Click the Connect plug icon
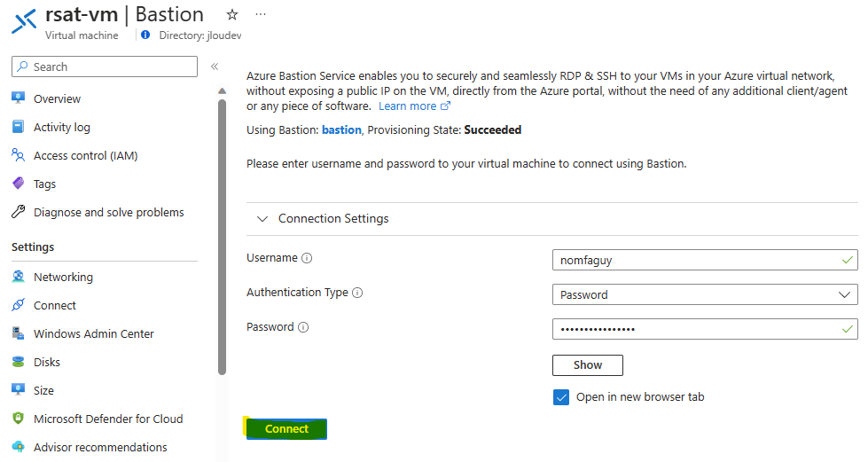This screenshot has width=868, height=462. (19, 305)
